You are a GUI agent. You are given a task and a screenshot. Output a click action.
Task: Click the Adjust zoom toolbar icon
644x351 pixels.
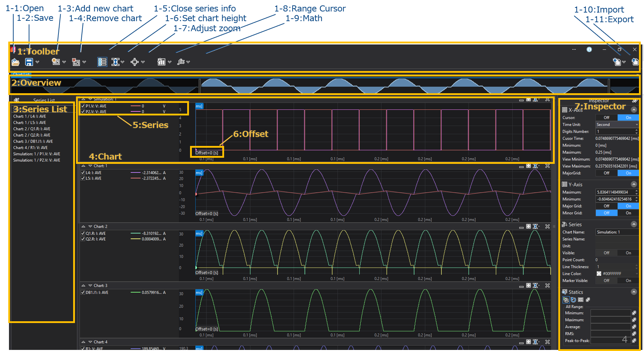[134, 62]
